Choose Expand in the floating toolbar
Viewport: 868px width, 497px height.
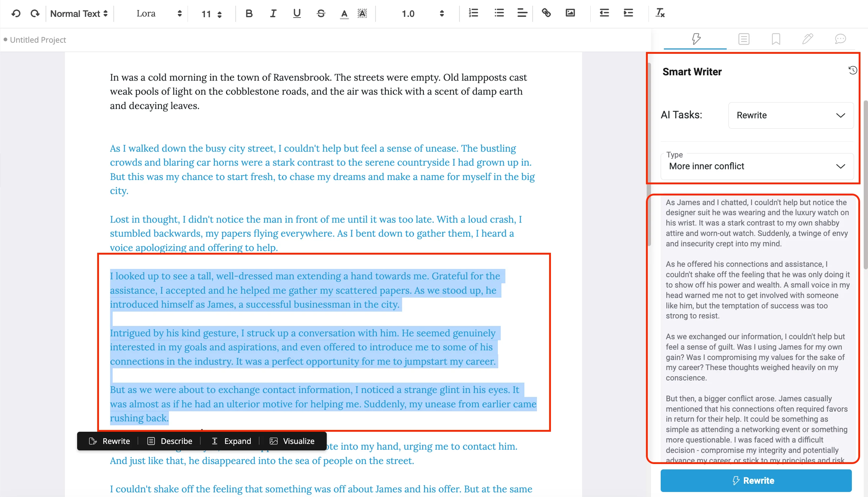point(232,441)
